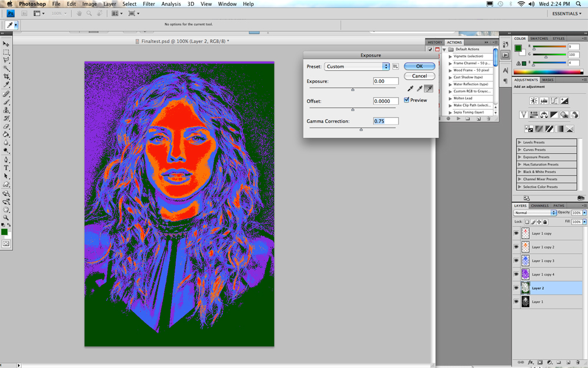588x368 pixels.
Task: Select the Rectangular Marquee tool
Action: click(x=6, y=52)
